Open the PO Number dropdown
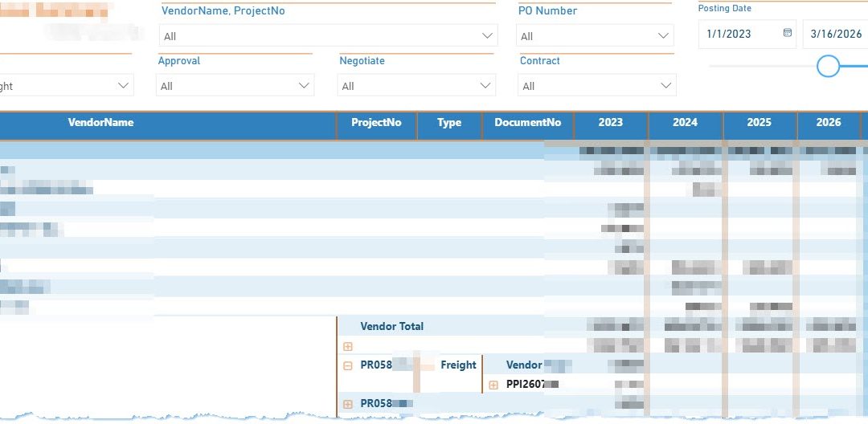This screenshot has width=868, height=424. (x=595, y=35)
